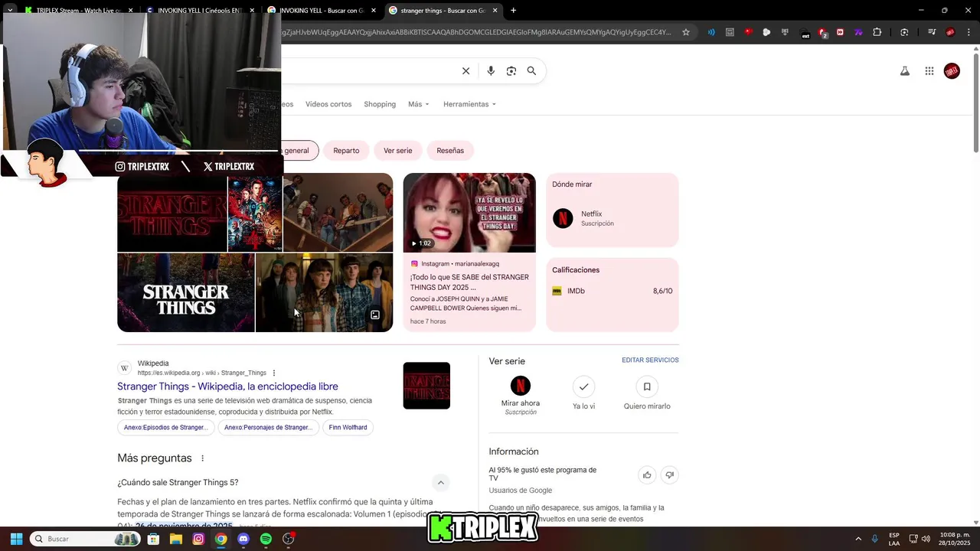Open Chrome profile avatar in toolbar
The width and height of the screenshot is (980, 551).
[x=950, y=32]
